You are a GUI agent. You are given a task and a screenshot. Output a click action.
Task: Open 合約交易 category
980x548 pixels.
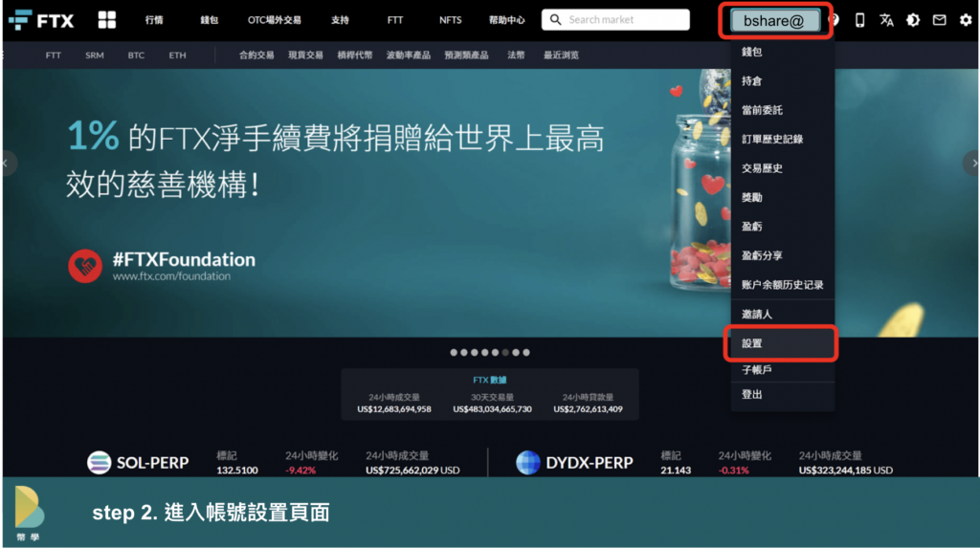256,55
